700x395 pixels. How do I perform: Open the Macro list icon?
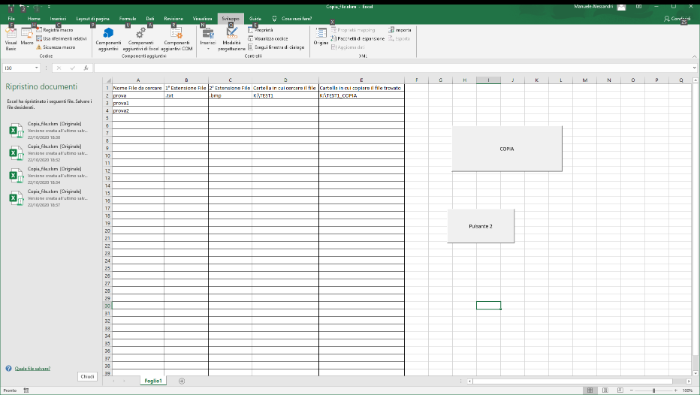tap(27, 37)
